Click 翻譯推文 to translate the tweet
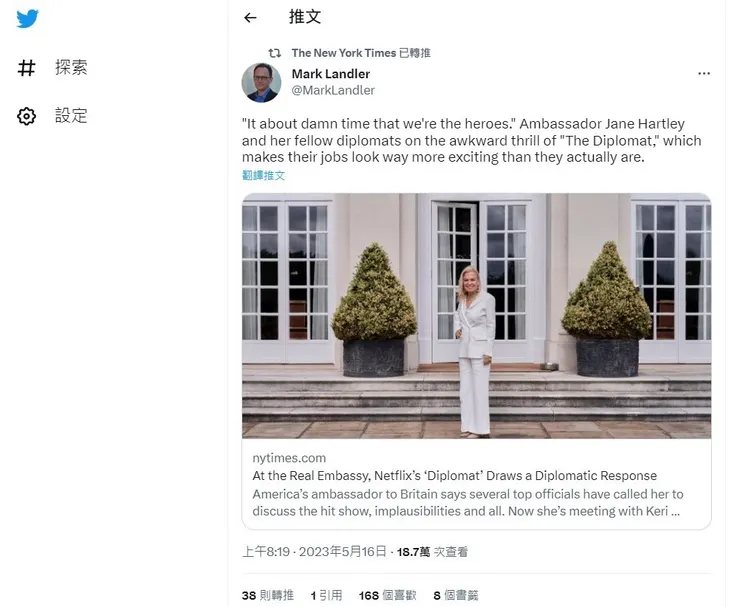The height and width of the screenshot is (607, 740). pyautogui.click(x=263, y=176)
